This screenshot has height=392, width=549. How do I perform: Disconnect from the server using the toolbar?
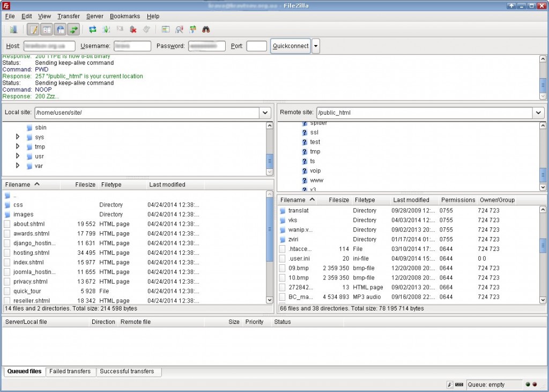[x=133, y=29]
